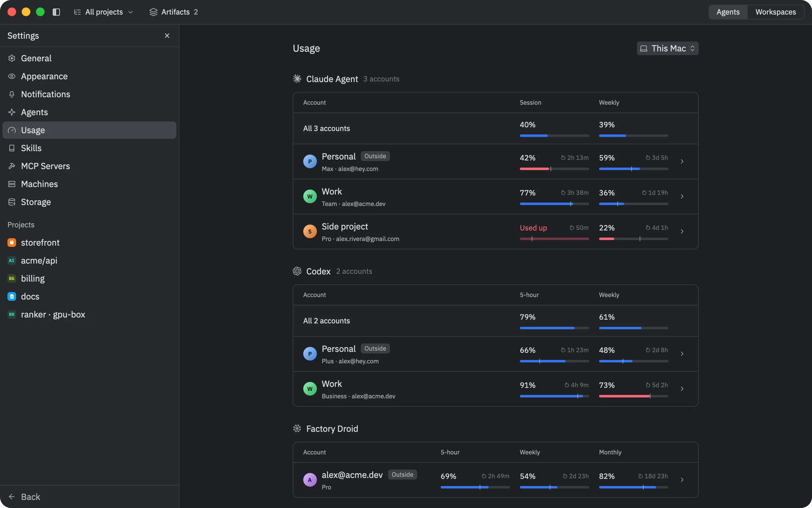Viewport: 812px width, 508px height.
Task: Open Machines settings
Action: [89, 184]
